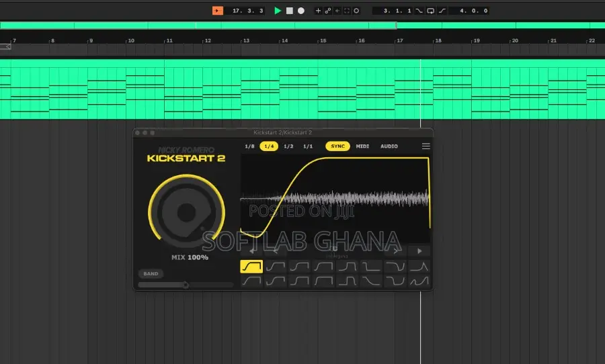
Task: Open the Kickstart hamburger menu
Action: coord(426,146)
